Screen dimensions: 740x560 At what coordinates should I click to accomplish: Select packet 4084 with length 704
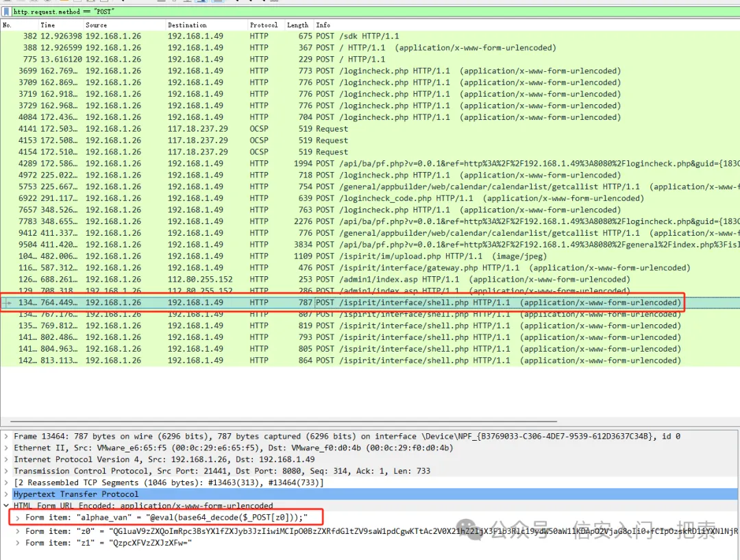[370, 117]
